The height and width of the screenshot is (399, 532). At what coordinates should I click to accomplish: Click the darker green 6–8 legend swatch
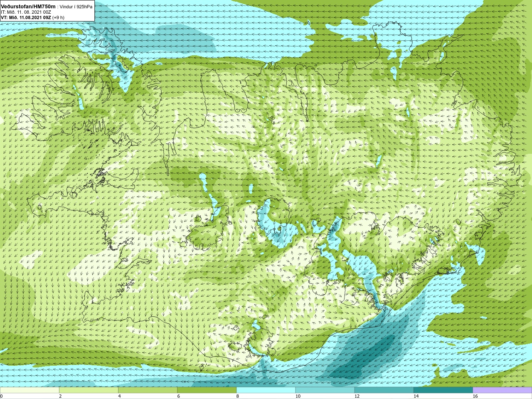[207, 390]
